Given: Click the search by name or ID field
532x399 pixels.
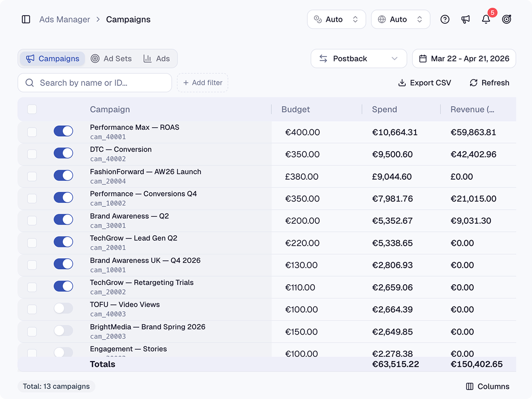Looking at the screenshot, I should click(x=95, y=83).
